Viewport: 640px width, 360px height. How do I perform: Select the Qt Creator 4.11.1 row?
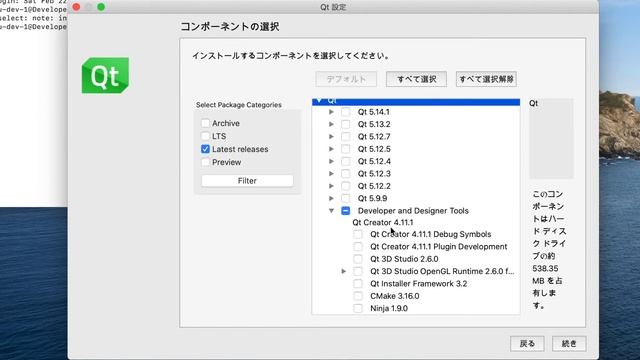tap(383, 222)
